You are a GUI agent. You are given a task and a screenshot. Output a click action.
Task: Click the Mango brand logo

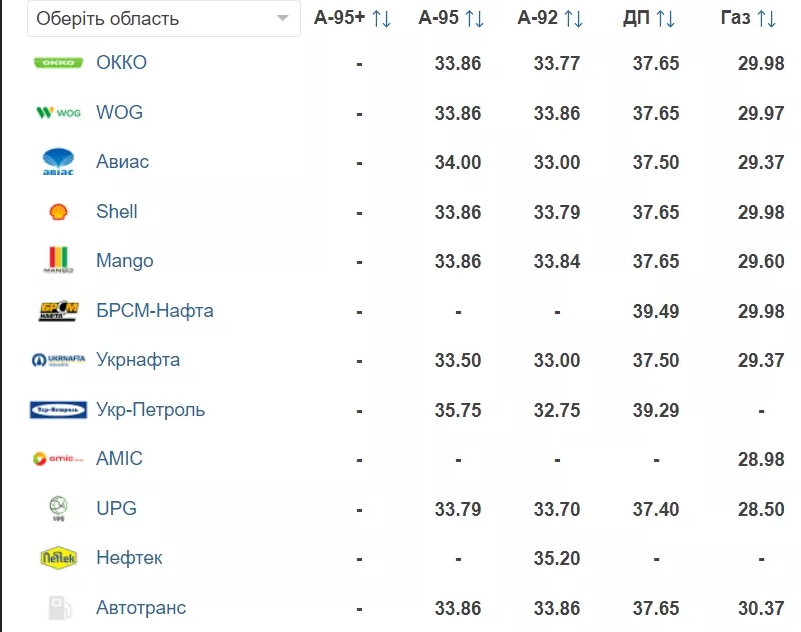pos(58,261)
